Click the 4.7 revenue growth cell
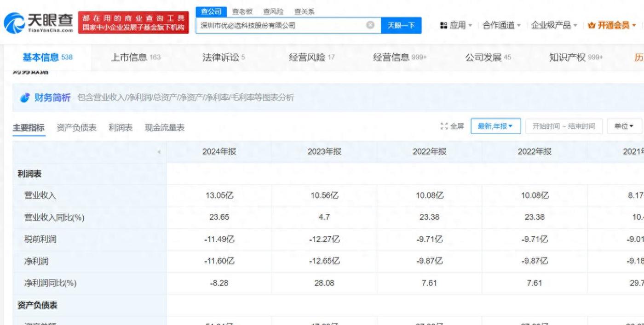644x325 pixels. pyautogui.click(x=324, y=217)
